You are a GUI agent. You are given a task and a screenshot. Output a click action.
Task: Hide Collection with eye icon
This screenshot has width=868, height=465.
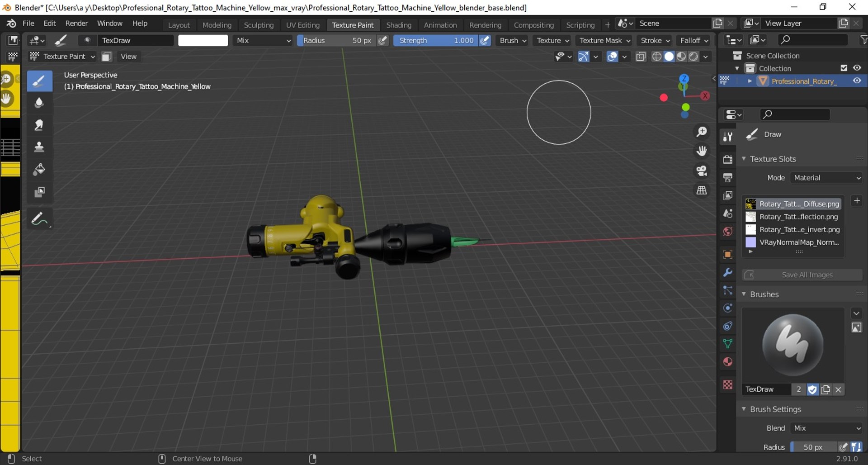click(857, 68)
